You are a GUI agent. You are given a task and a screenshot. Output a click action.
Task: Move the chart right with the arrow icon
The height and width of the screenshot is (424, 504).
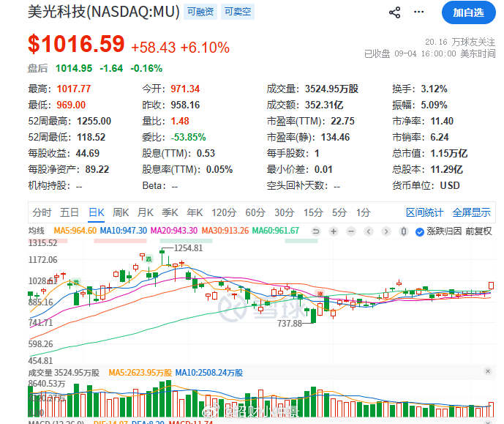coord(386,231)
